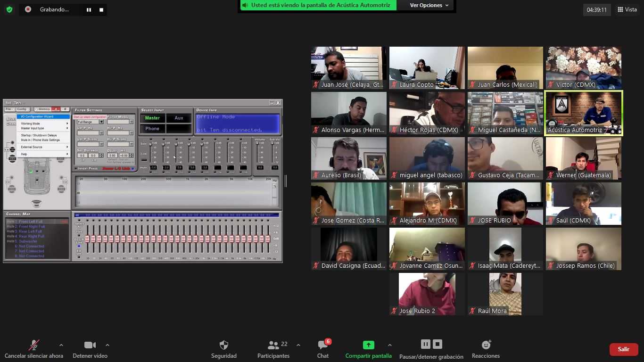Minimize the bit Ten window
Screen dimensions: 644x362
point(272,103)
